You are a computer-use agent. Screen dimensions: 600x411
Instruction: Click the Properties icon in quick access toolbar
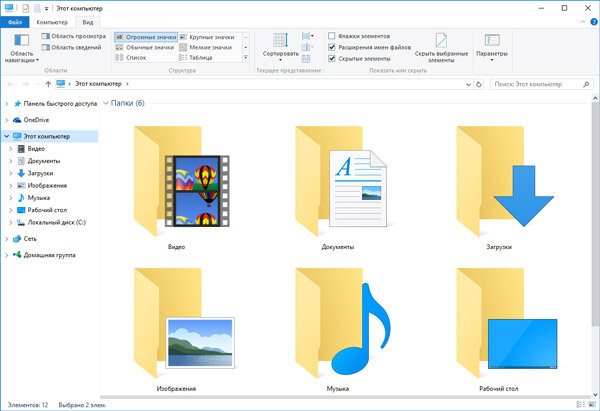point(25,8)
